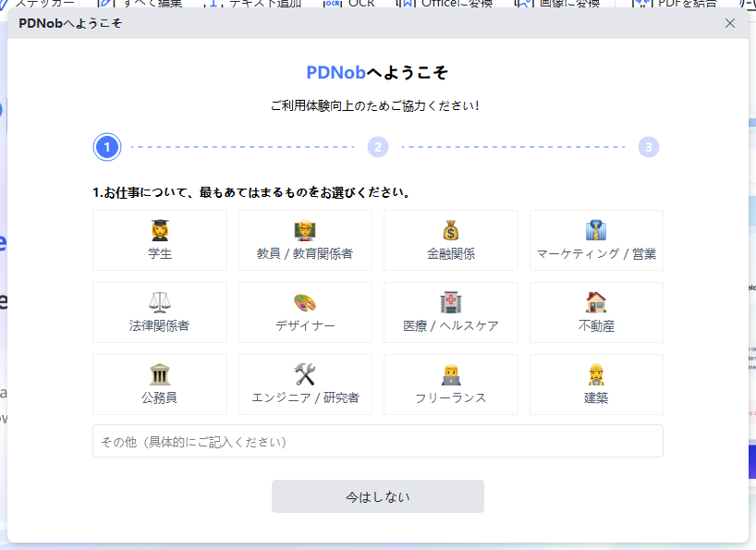Select the 公務員 occupation option
Viewport: 756px width, 550px height.
click(160, 385)
